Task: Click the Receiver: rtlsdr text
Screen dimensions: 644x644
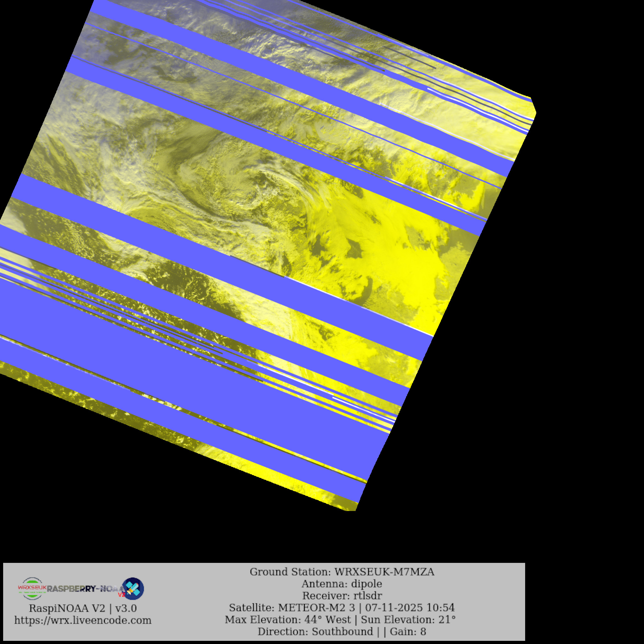Action: [x=342, y=596]
